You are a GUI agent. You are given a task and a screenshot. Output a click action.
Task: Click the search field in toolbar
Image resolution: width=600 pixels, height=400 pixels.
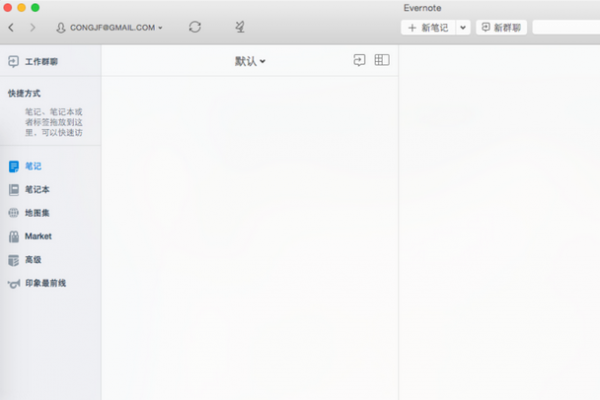566,27
